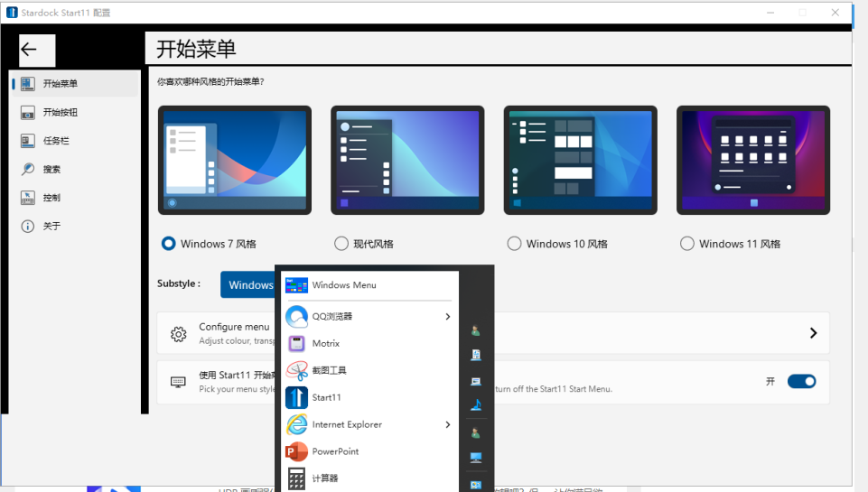
Task: Open the 任务栏 taskbar section in the sidebar
Action: (75, 141)
